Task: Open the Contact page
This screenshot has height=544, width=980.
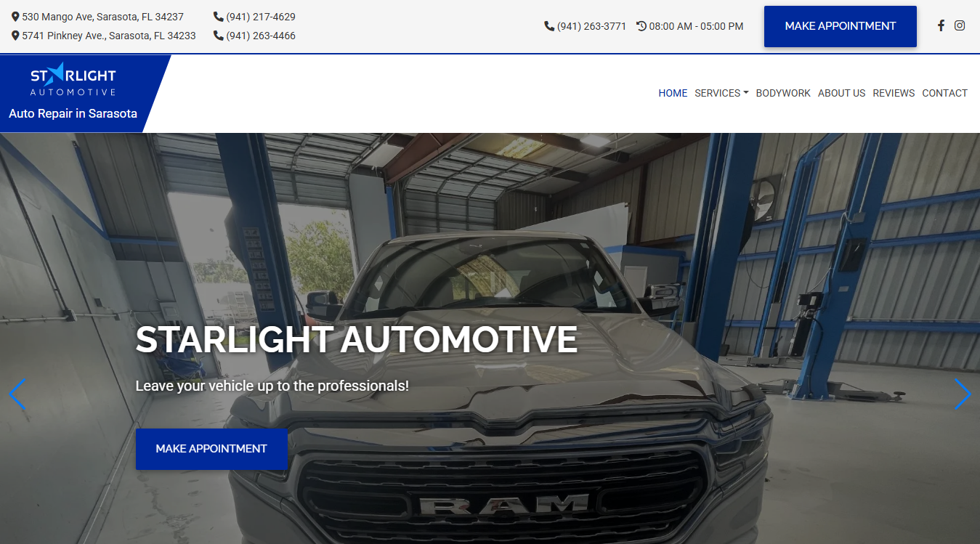Action: 944,93
